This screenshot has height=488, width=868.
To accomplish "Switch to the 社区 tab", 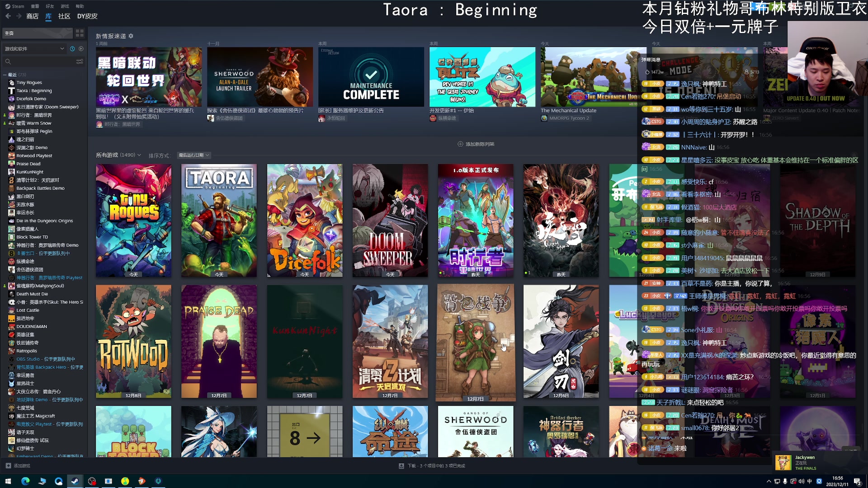I will 64,16.
